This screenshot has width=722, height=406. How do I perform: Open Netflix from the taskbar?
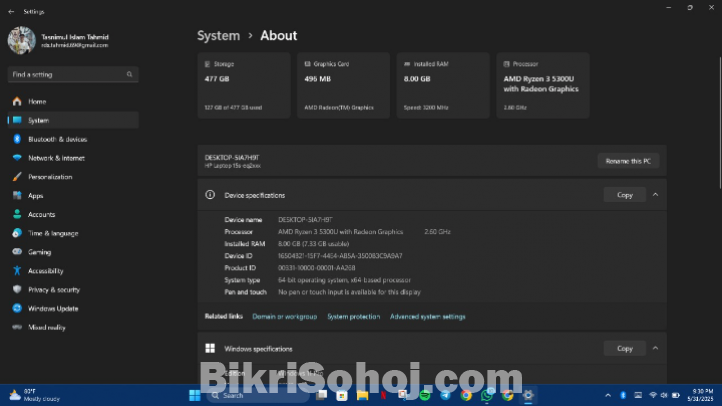click(x=383, y=395)
